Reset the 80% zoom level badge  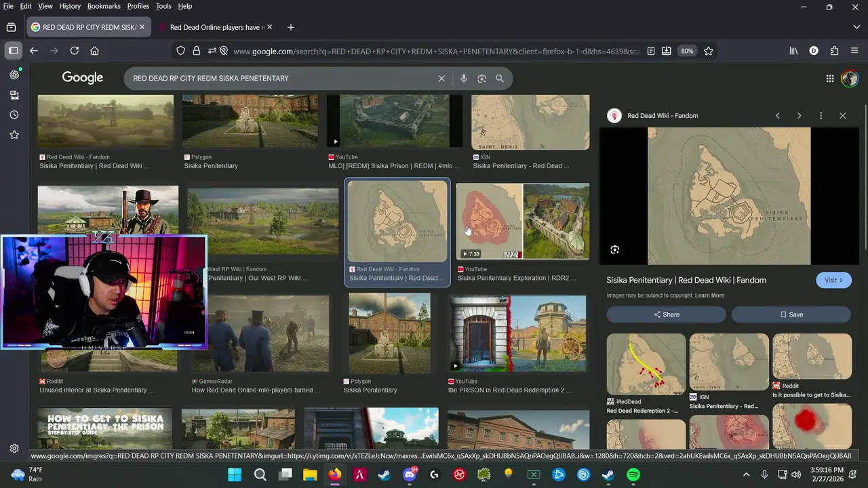click(687, 51)
